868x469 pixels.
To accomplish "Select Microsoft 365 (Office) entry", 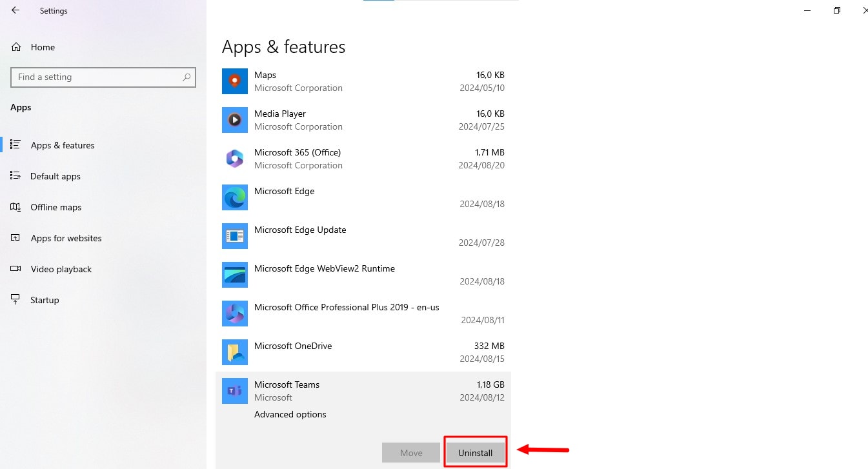I will click(363, 159).
